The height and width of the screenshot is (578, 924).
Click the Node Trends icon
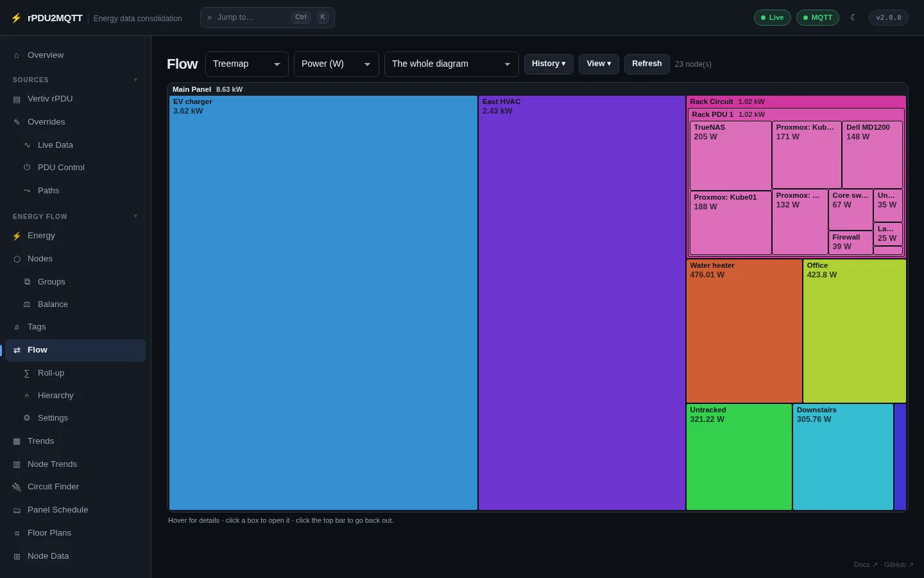[17, 464]
